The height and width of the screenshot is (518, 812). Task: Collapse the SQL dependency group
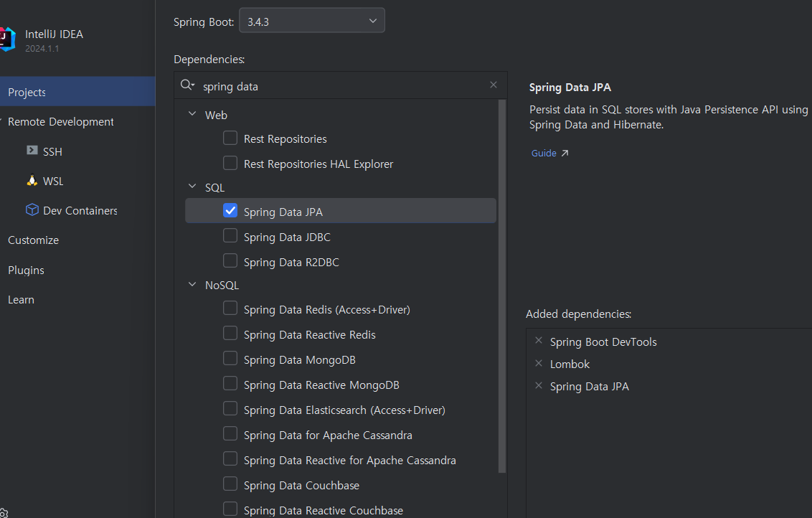[192, 186]
